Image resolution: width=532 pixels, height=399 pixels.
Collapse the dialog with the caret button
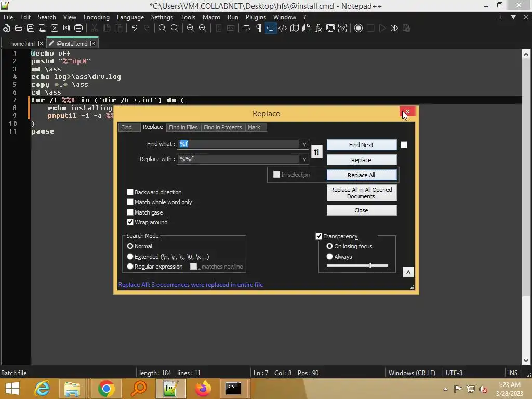(x=408, y=272)
